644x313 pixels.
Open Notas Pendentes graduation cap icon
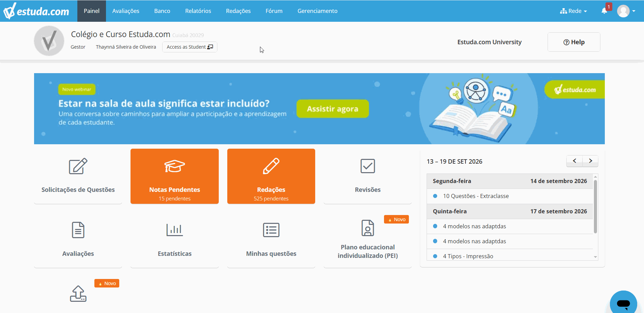(174, 166)
